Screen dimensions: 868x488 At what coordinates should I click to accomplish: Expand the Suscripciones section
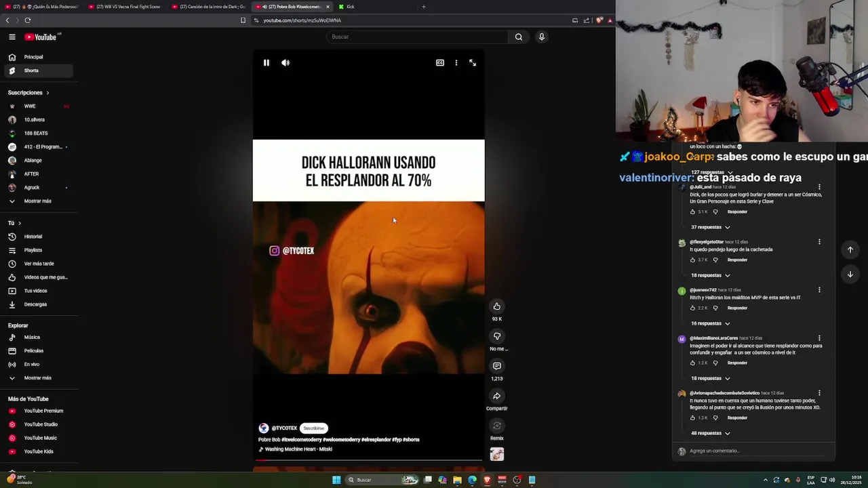click(x=28, y=92)
